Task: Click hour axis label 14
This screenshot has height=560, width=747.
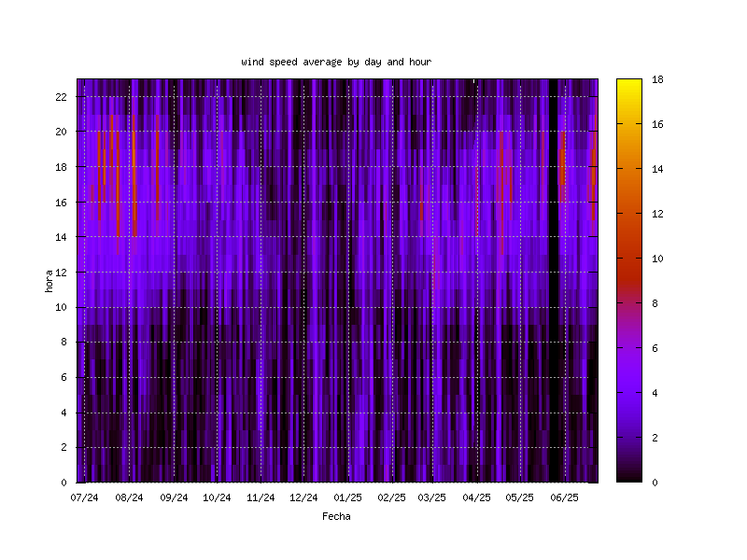Action: (61, 237)
